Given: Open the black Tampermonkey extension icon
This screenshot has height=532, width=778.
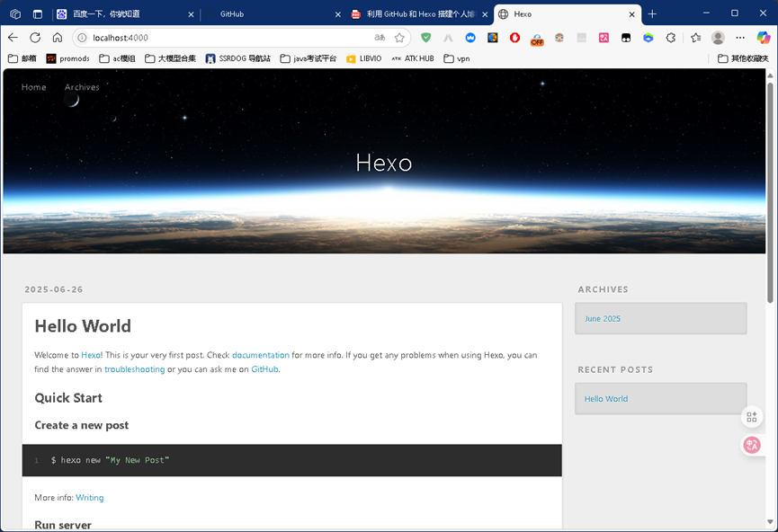Looking at the screenshot, I should (x=626, y=38).
